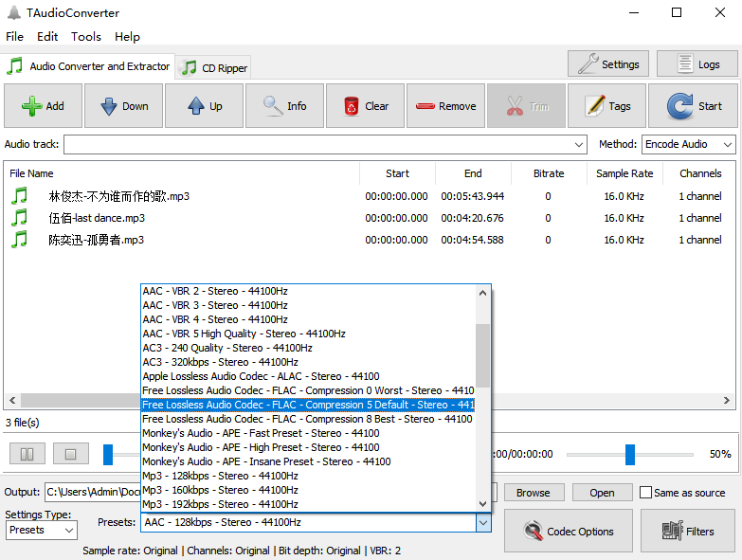Image resolution: width=742 pixels, height=560 pixels.
Task: Click the Open output folder button
Action: pos(602,493)
